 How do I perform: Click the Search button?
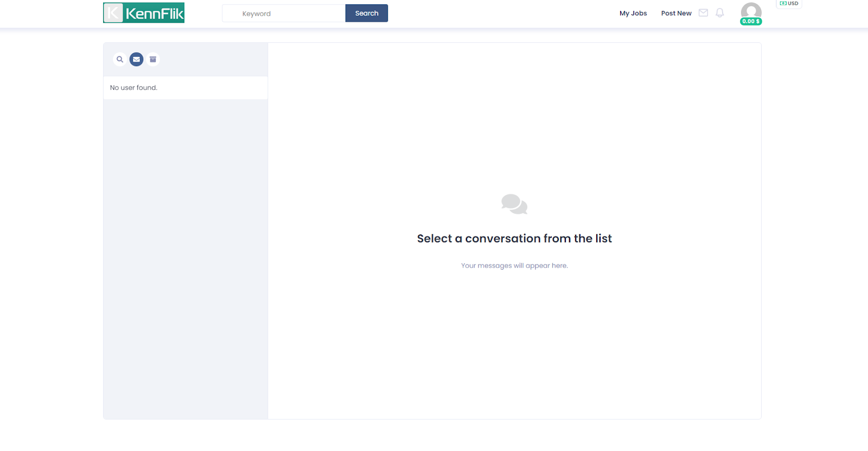coord(367,13)
